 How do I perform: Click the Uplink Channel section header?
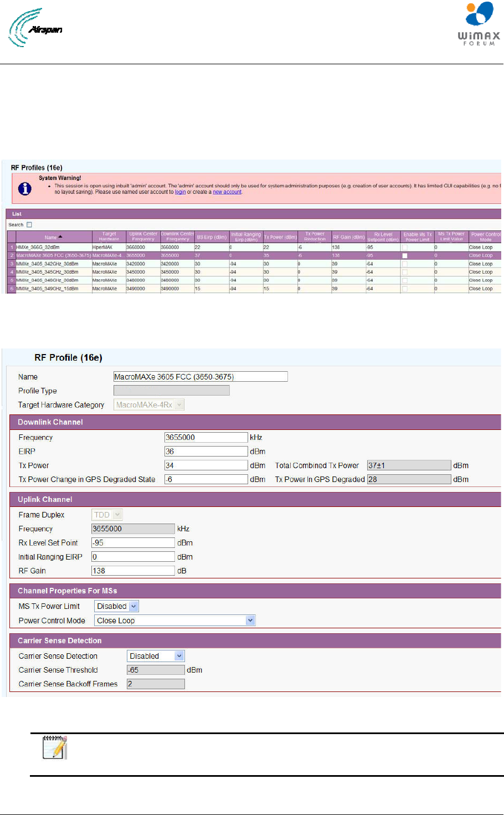coord(255,499)
